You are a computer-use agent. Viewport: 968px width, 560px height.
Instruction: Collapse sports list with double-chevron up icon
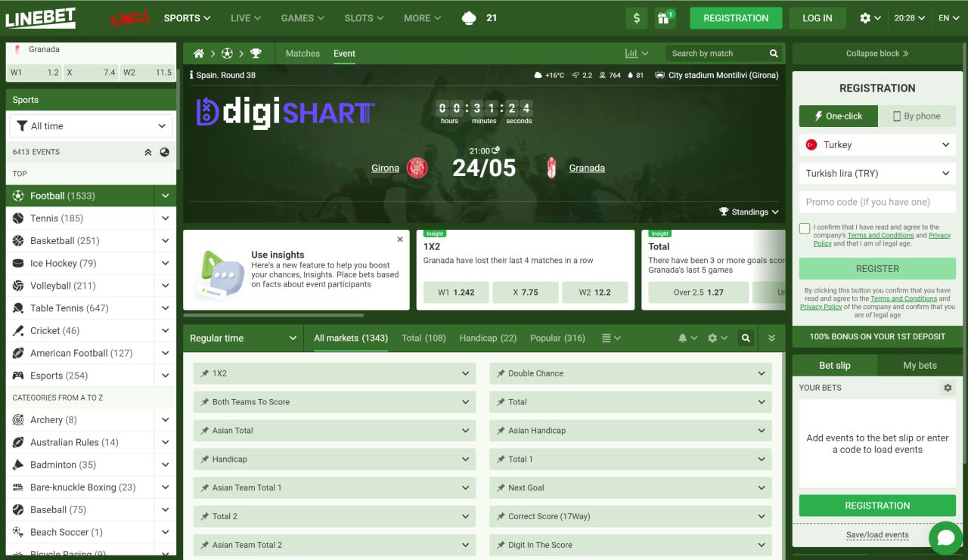click(x=148, y=152)
